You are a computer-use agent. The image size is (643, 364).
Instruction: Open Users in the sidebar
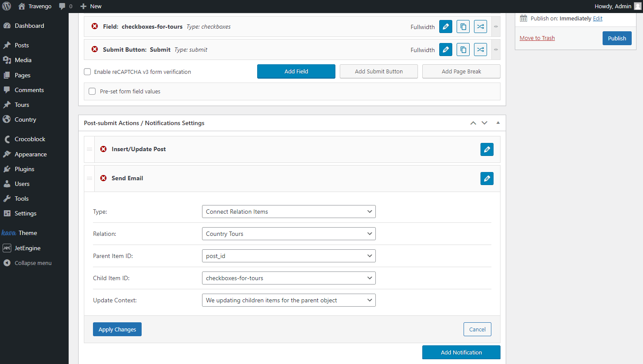click(34, 184)
